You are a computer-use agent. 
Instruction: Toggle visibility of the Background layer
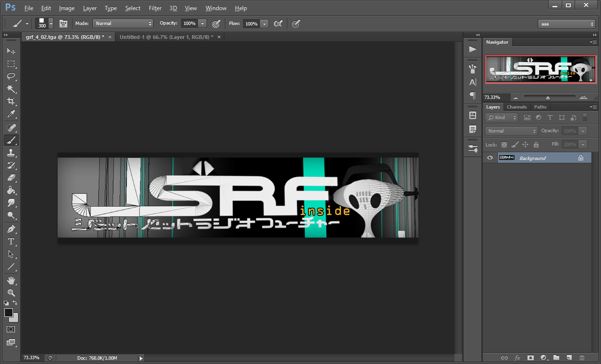[490, 158]
